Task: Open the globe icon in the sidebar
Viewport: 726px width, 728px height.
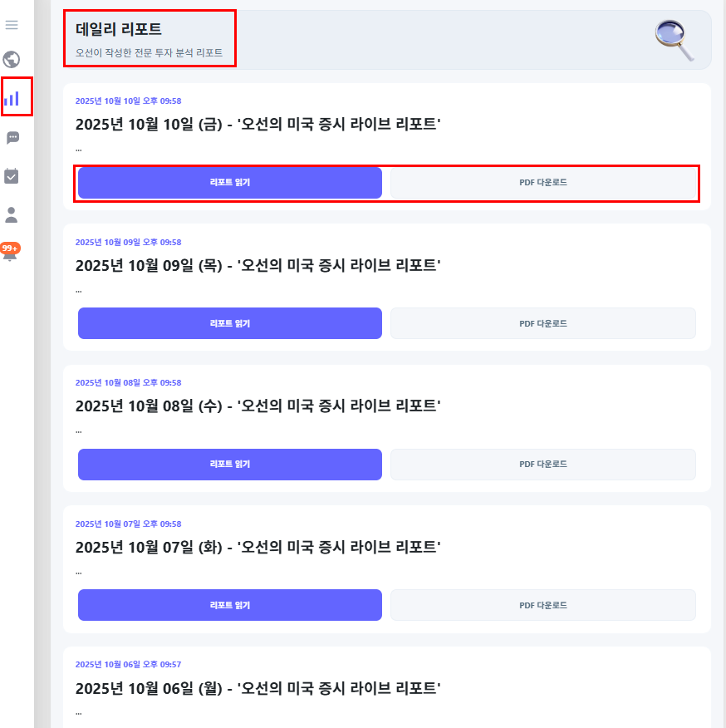Action: coord(11,60)
